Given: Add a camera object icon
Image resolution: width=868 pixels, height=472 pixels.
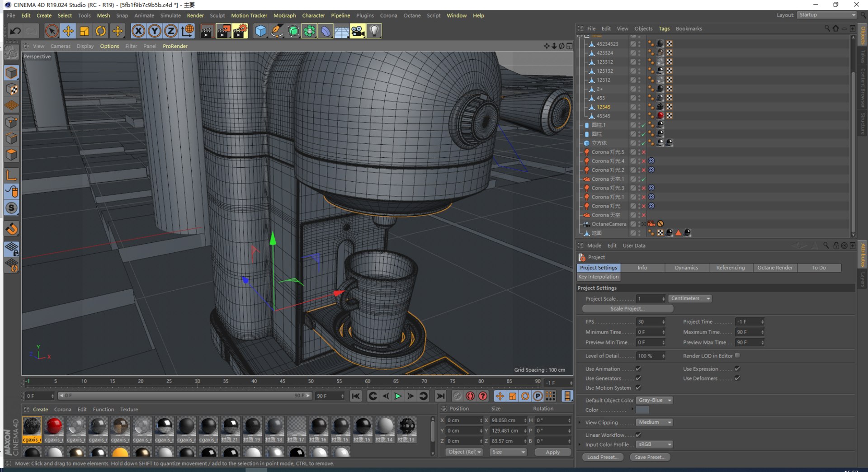Looking at the screenshot, I should coord(358,31).
